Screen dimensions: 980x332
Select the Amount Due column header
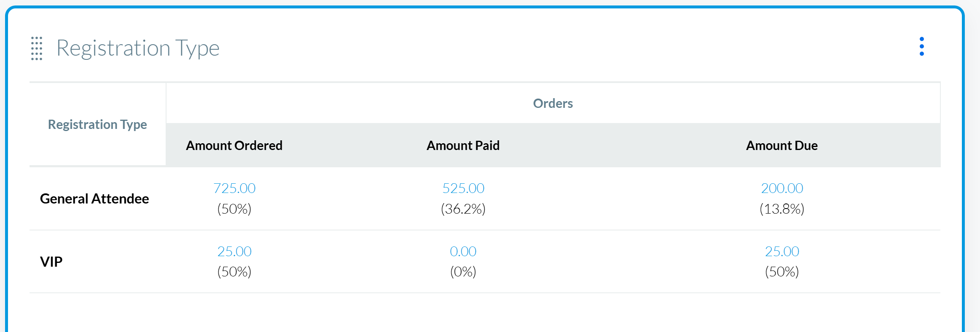(781, 145)
